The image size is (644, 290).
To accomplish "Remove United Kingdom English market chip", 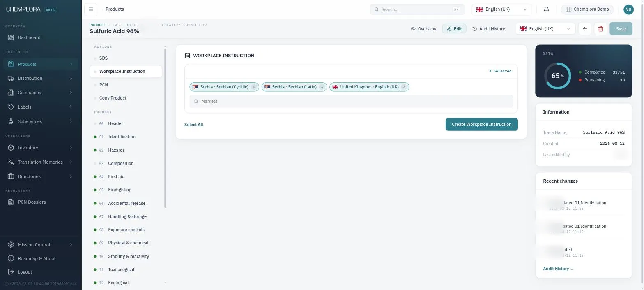I will (x=404, y=87).
